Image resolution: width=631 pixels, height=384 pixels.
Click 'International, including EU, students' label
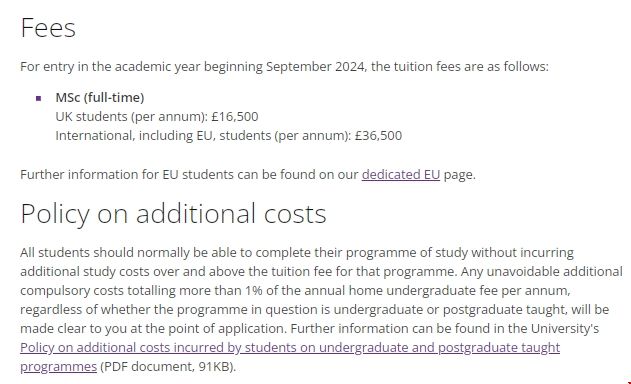click(163, 136)
